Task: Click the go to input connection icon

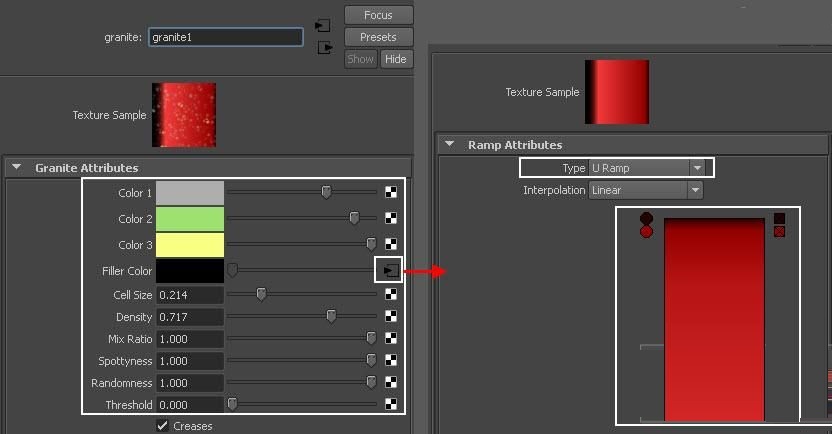Action: (x=323, y=25)
